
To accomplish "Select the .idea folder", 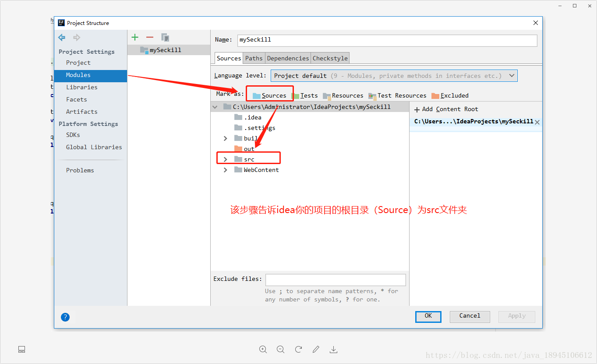I will point(248,117).
